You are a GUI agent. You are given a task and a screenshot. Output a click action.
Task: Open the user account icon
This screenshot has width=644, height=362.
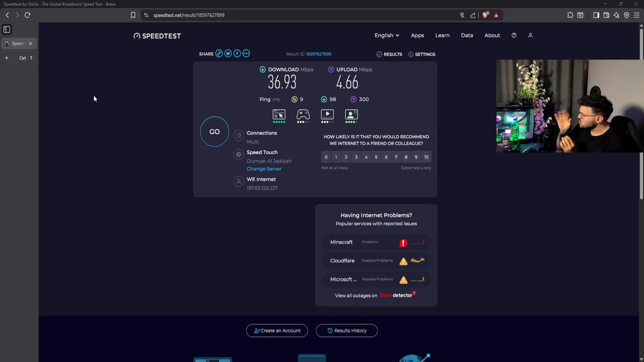530,35
